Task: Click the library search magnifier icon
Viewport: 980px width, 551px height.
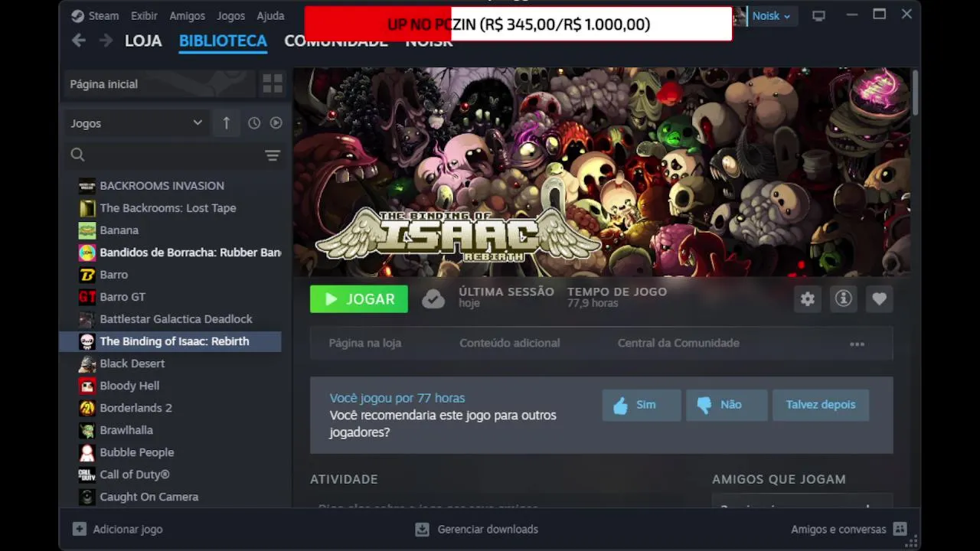Action: 77,155
